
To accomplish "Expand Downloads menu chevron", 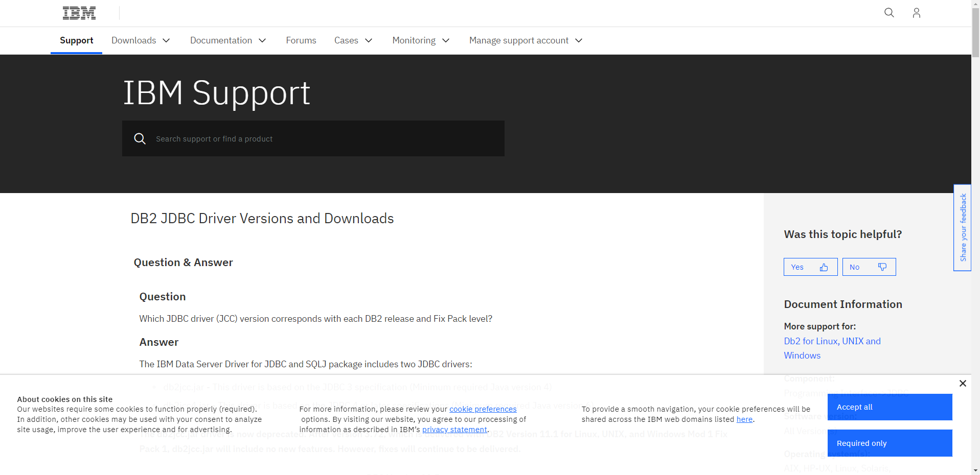I will click(x=166, y=40).
